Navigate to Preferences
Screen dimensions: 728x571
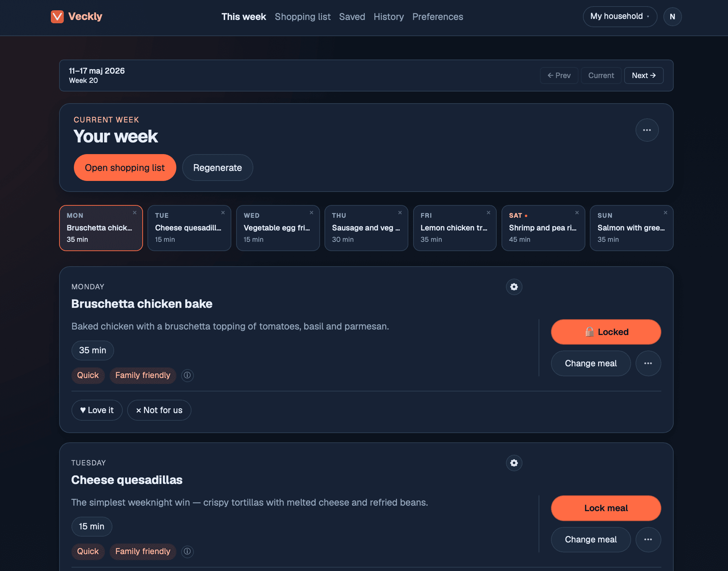438,17
